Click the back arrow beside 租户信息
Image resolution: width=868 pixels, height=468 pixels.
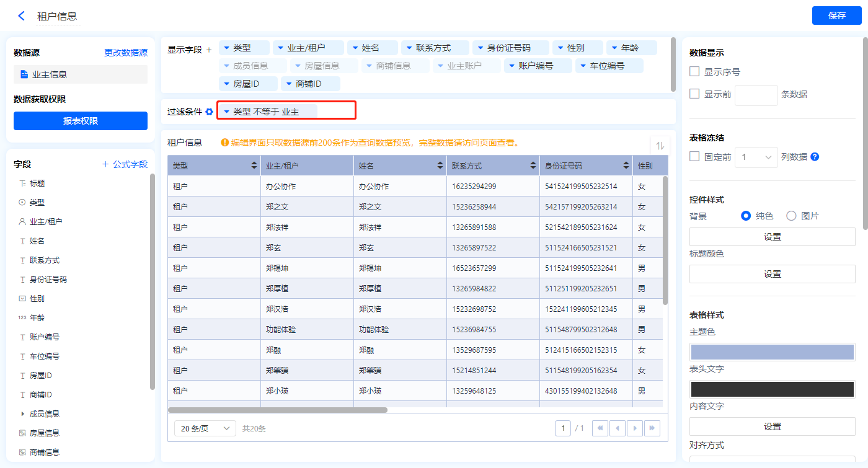pyautogui.click(x=22, y=16)
